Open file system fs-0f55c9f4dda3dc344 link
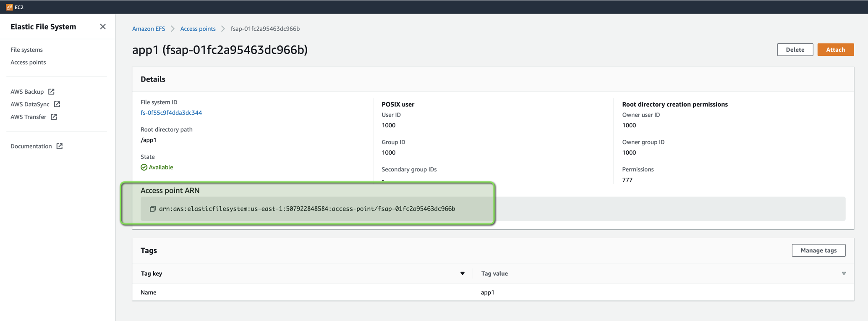The height and width of the screenshot is (321, 868). [171, 113]
